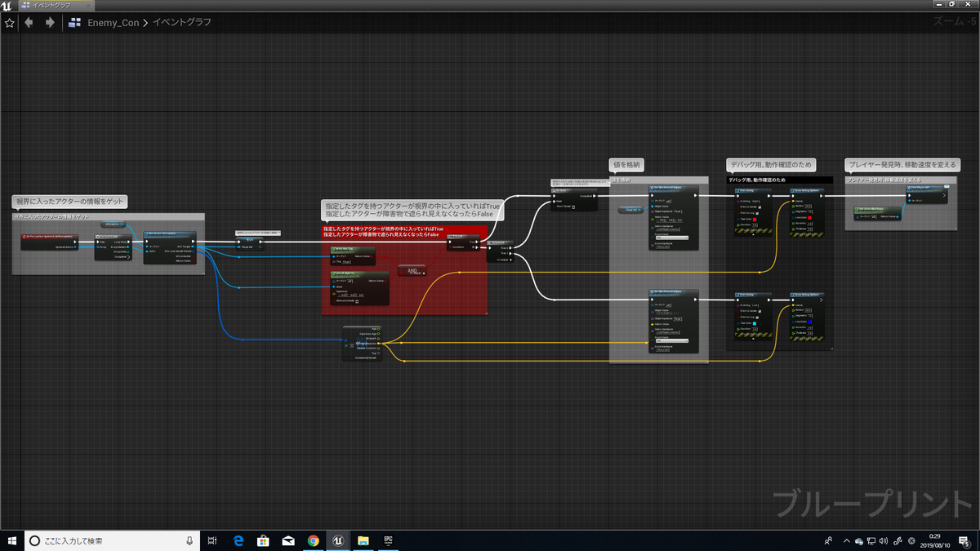Open Task View from the taskbar

pos(212,540)
